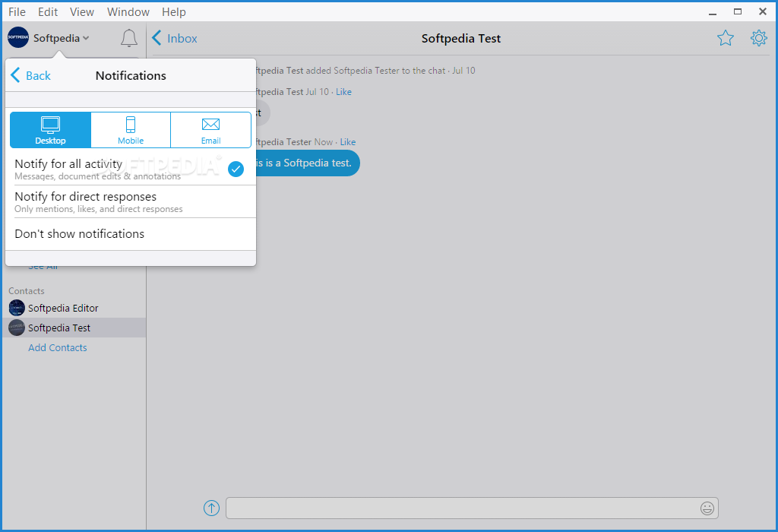Open the Help menu
778x532 pixels.
[174, 12]
